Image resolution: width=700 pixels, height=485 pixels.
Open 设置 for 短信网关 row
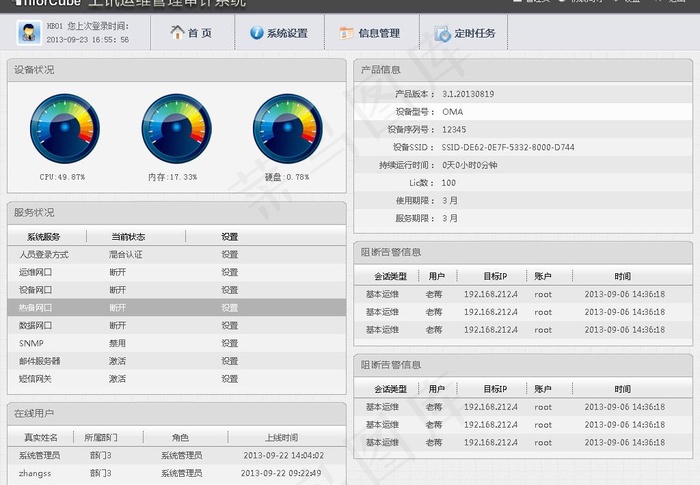pyautogui.click(x=229, y=379)
